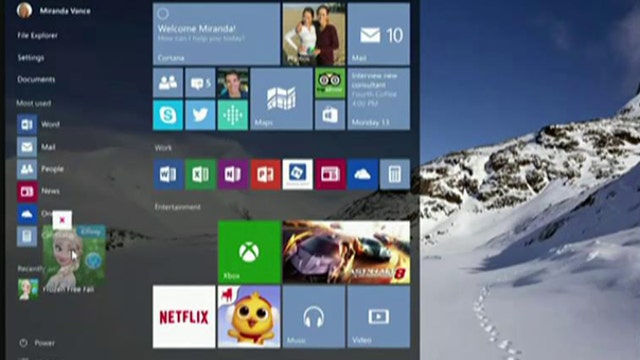This screenshot has height=360, width=640.
Task: Click the Power button
Action: pyautogui.click(x=37, y=343)
